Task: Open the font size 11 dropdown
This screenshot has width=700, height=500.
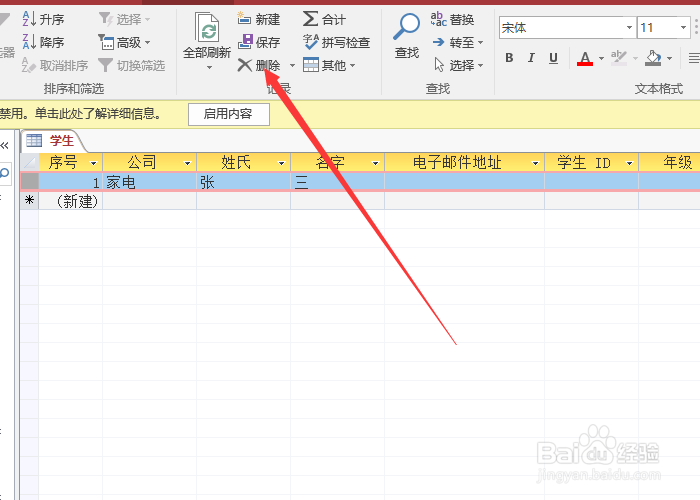Action: pos(683,28)
